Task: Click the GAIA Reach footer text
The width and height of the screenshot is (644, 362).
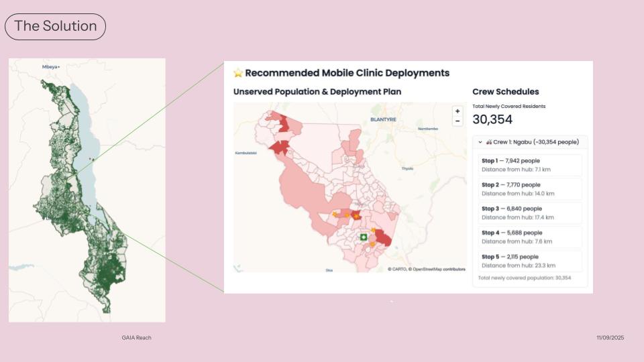Action: 136,337
